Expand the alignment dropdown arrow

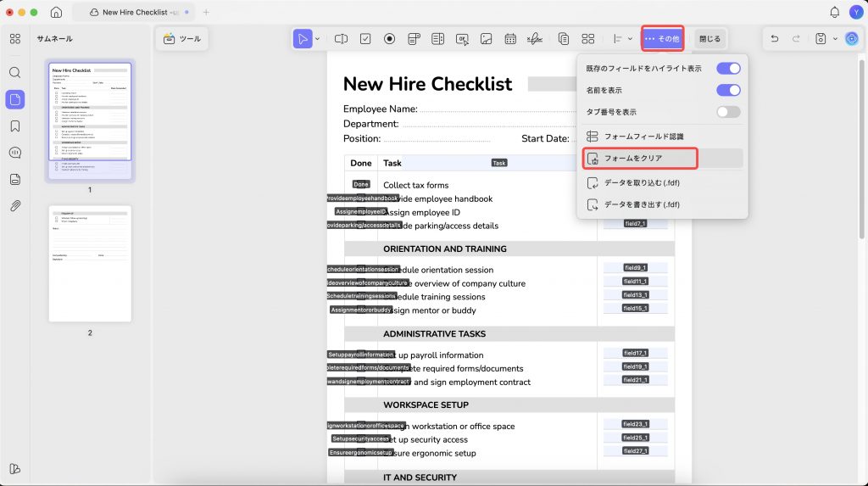[x=630, y=39]
